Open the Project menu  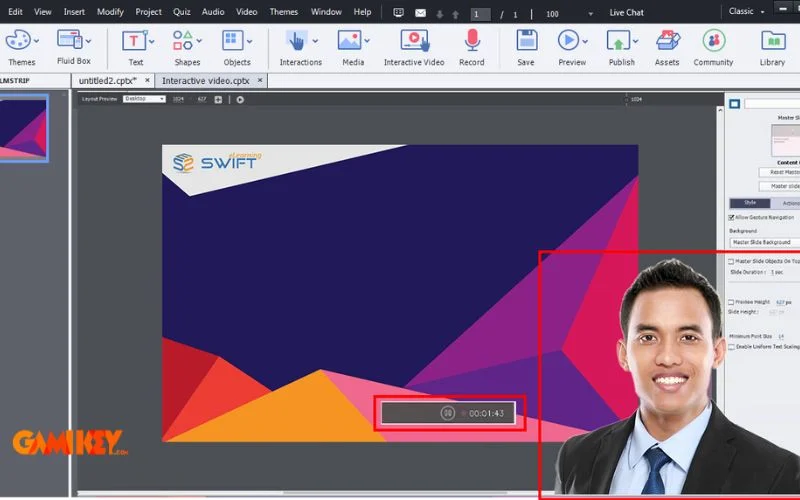tap(148, 11)
